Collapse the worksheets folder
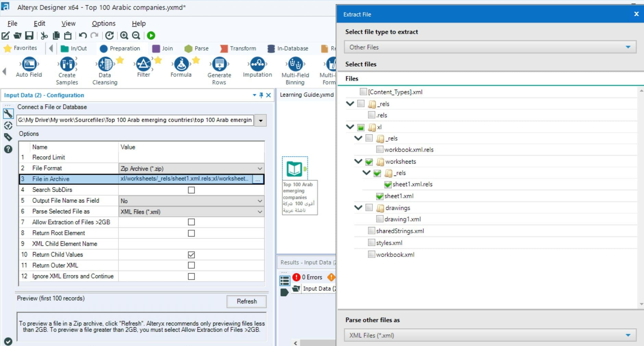 coord(358,161)
